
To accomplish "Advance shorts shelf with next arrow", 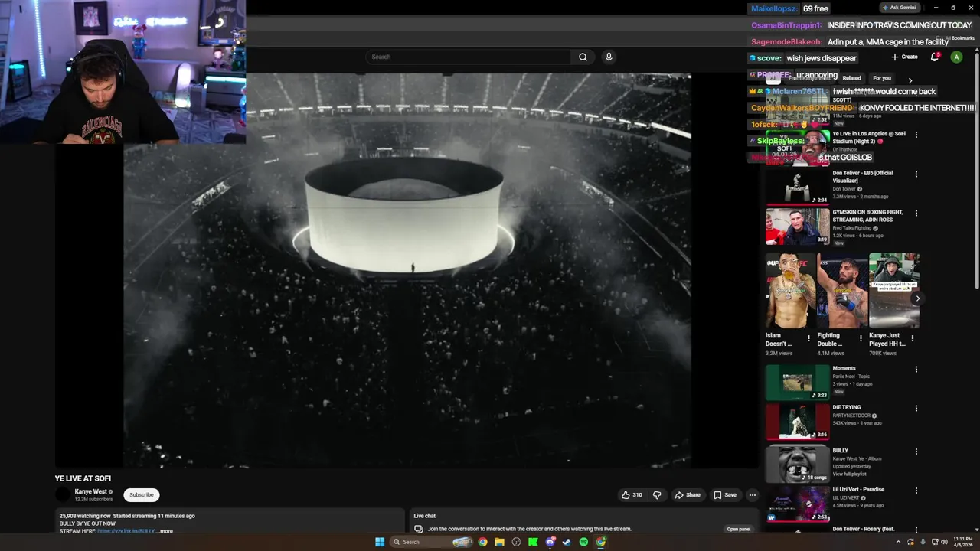I will tap(917, 298).
